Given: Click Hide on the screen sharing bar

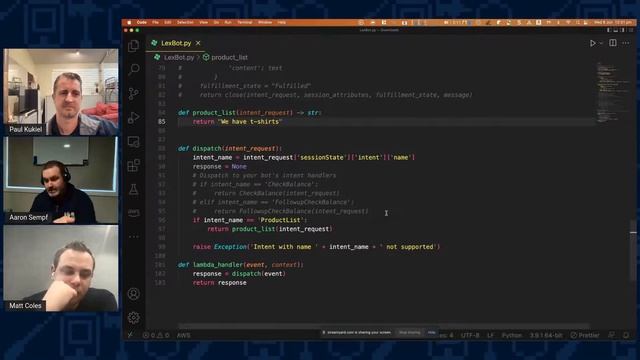Looking at the screenshot, I should pos(431,333).
